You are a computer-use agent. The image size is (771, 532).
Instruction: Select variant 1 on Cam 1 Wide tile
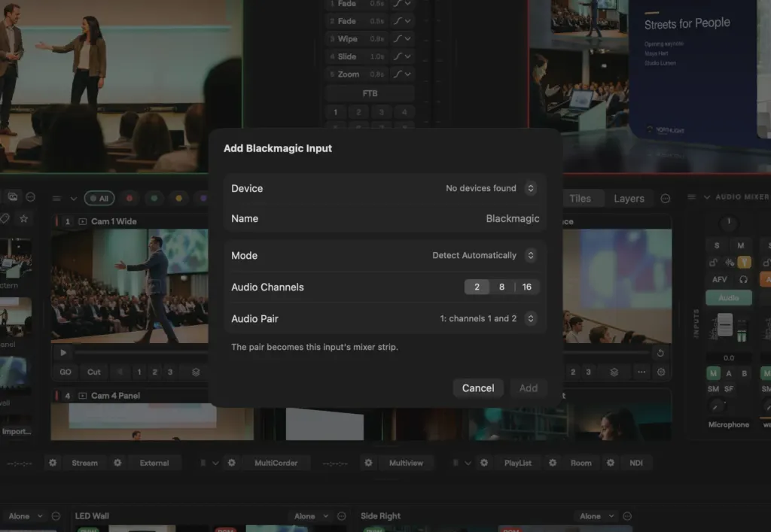coord(139,372)
